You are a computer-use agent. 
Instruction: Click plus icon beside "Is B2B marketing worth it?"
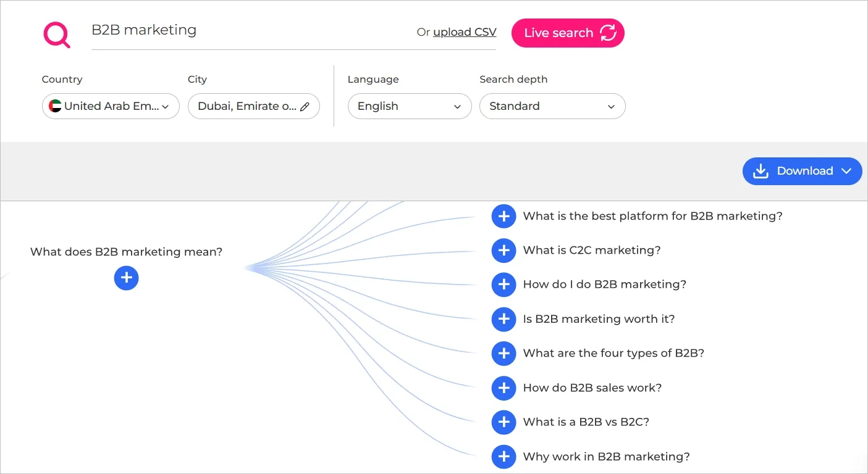[x=504, y=319]
